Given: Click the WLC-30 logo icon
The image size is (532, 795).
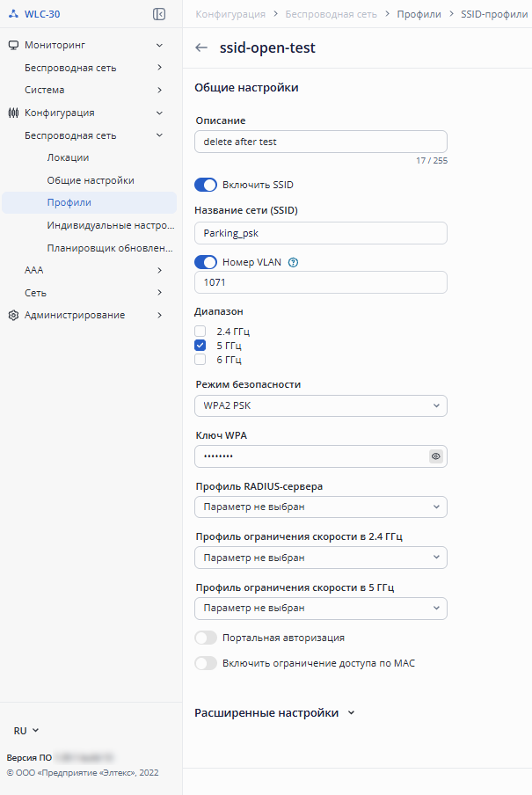Looking at the screenshot, I should (x=14, y=14).
